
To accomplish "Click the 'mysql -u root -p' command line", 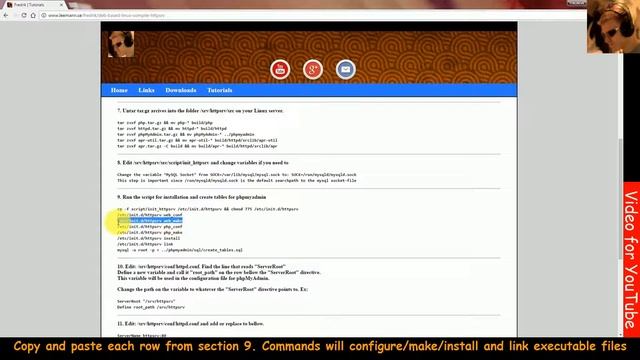I will pos(180,250).
